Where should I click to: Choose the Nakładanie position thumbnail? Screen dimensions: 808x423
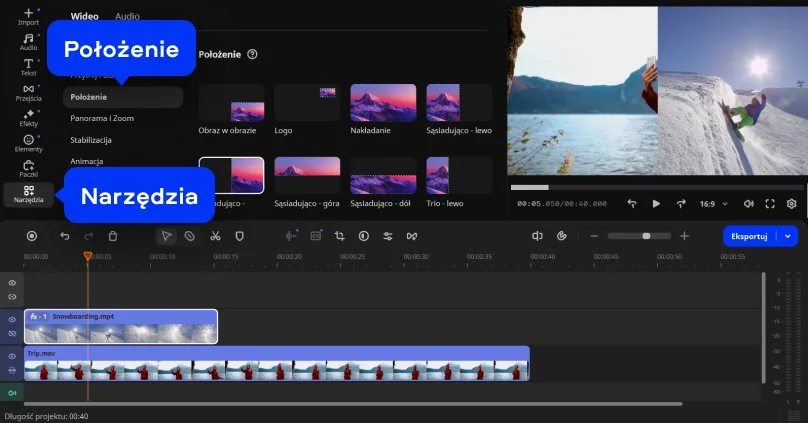(383, 104)
